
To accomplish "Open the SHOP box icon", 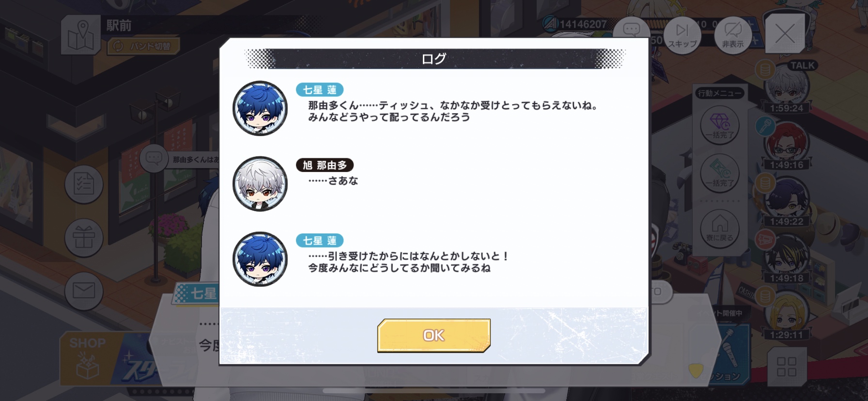I will point(87,359).
